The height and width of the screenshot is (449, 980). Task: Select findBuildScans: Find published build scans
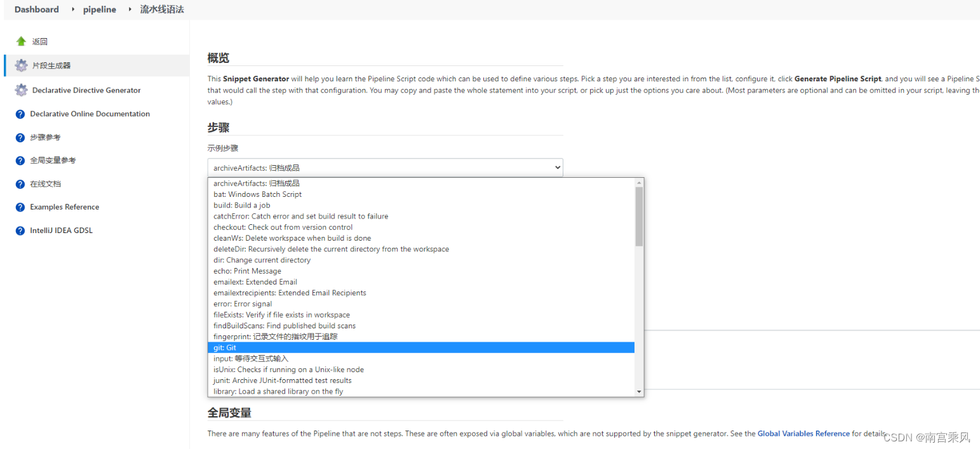pyautogui.click(x=421, y=326)
